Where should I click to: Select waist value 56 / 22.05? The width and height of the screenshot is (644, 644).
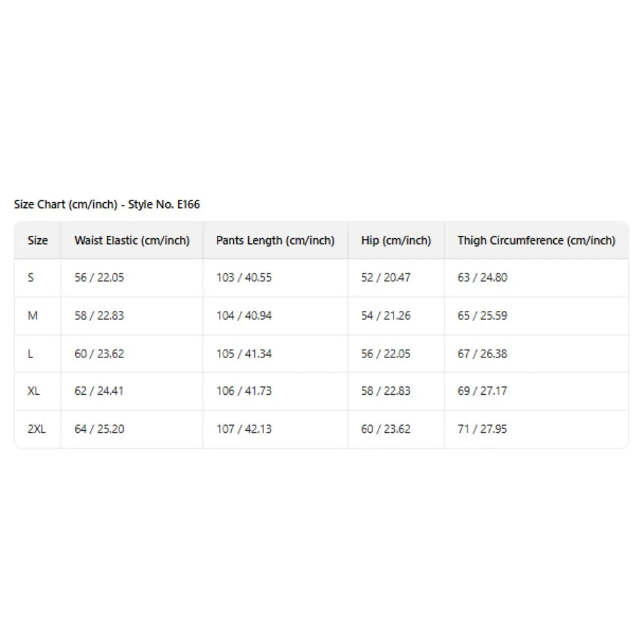click(99, 278)
